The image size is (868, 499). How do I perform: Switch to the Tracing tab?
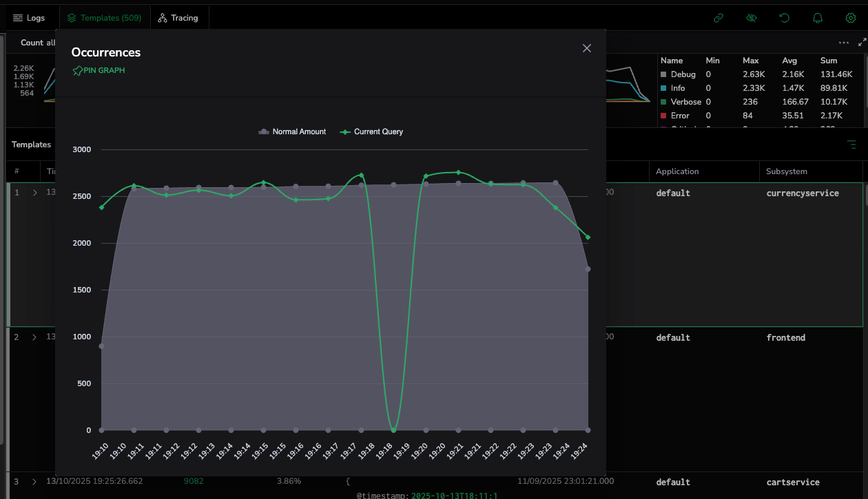178,18
